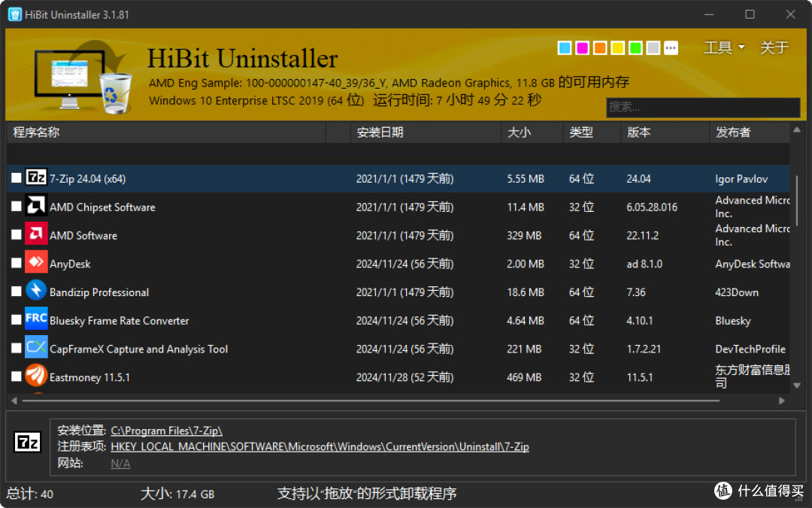This screenshot has height=508, width=812.
Task: Click the 大小: 17.4 GB status entry
Action: click(x=177, y=494)
